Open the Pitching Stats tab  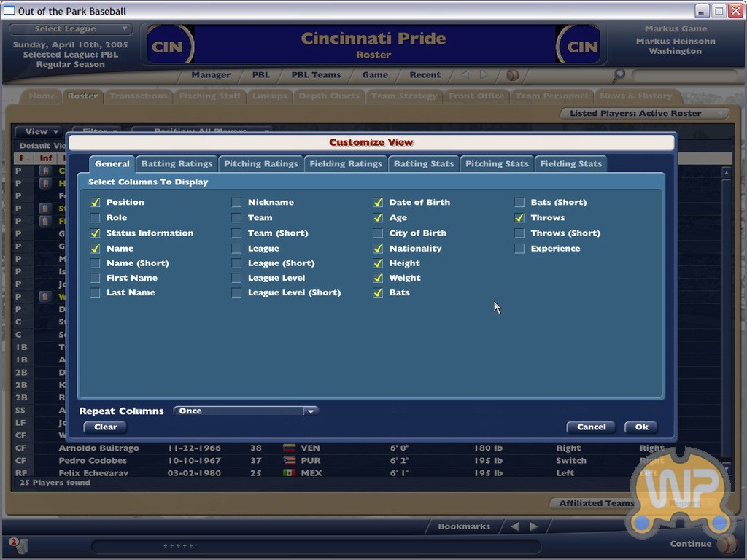(497, 164)
